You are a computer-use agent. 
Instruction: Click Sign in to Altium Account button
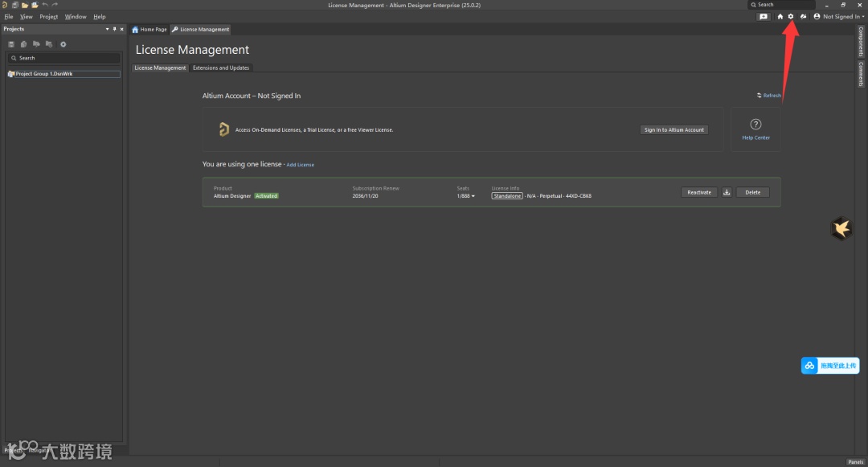[x=674, y=130]
